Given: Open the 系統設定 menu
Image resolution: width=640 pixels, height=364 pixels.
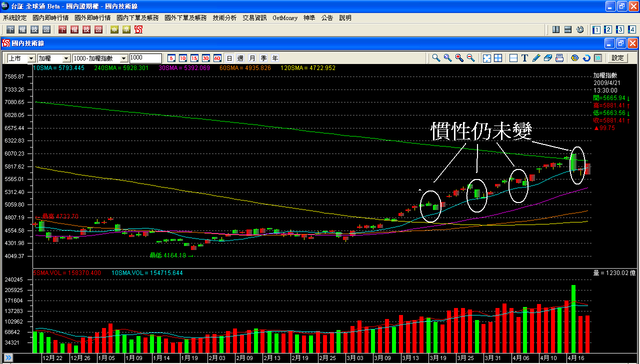Looking at the screenshot, I should click(15, 18).
